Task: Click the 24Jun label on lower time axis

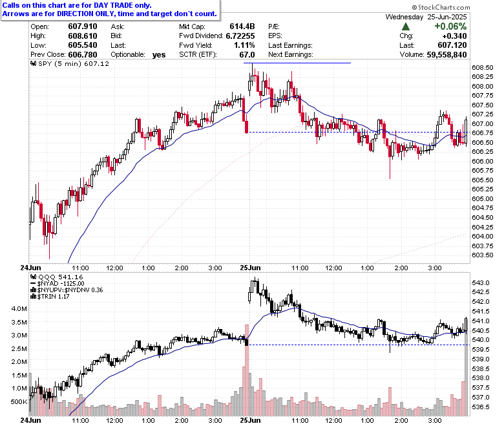Action: [30, 421]
